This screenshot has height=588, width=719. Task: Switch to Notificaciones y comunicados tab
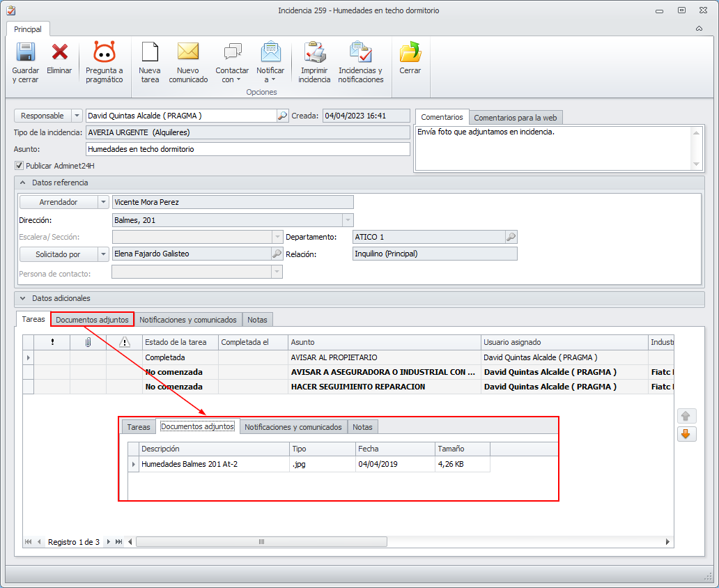coord(188,320)
